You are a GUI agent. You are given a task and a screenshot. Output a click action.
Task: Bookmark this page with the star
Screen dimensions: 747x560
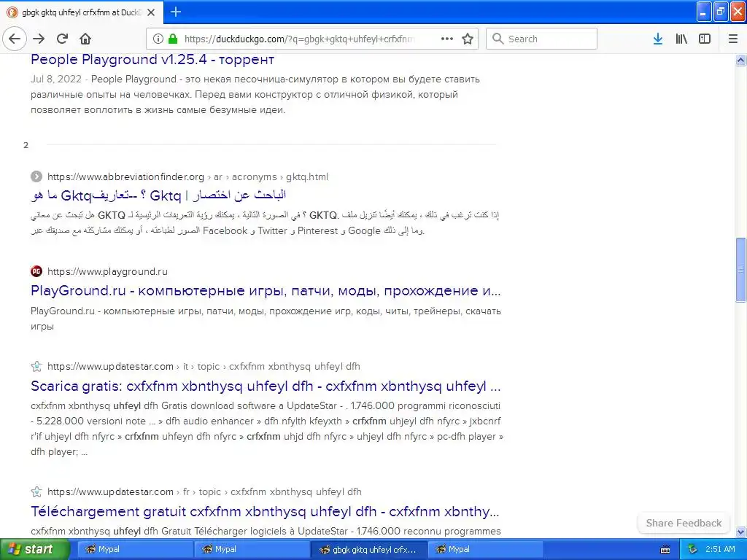coord(468,39)
